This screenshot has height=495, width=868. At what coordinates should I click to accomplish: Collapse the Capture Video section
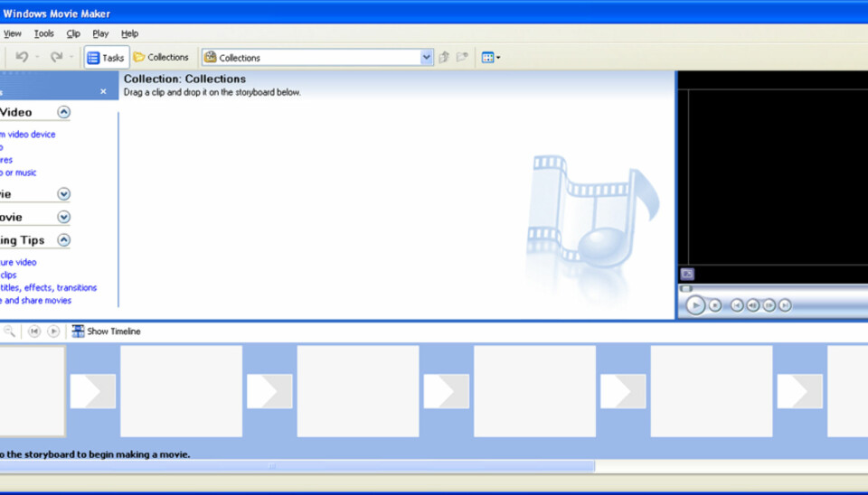pos(63,112)
